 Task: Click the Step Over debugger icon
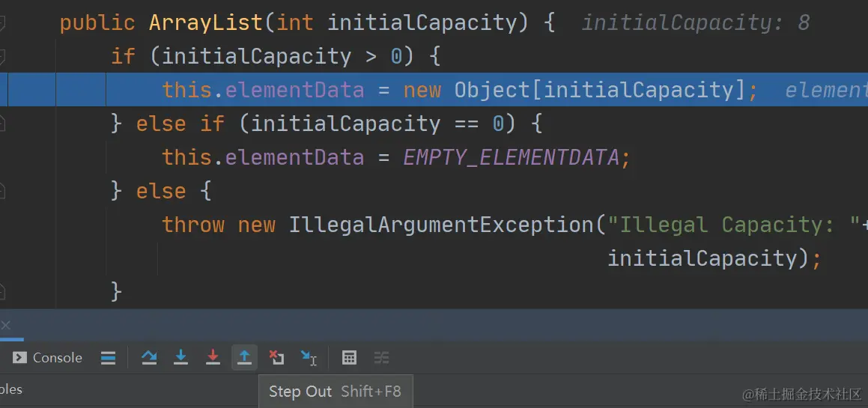point(148,358)
